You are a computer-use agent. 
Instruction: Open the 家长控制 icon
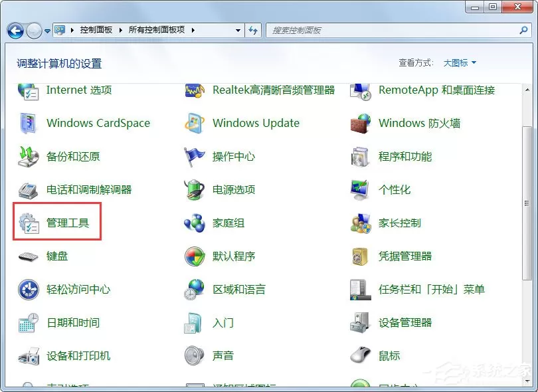360,223
